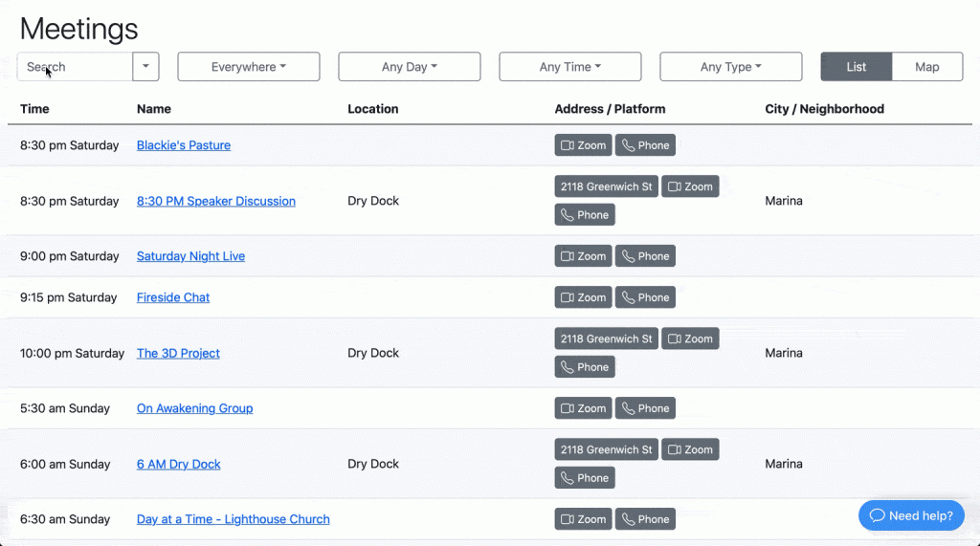Click Phone badge for Blackie's Pasture
Image resolution: width=980 pixels, height=546 pixels.
pos(645,145)
